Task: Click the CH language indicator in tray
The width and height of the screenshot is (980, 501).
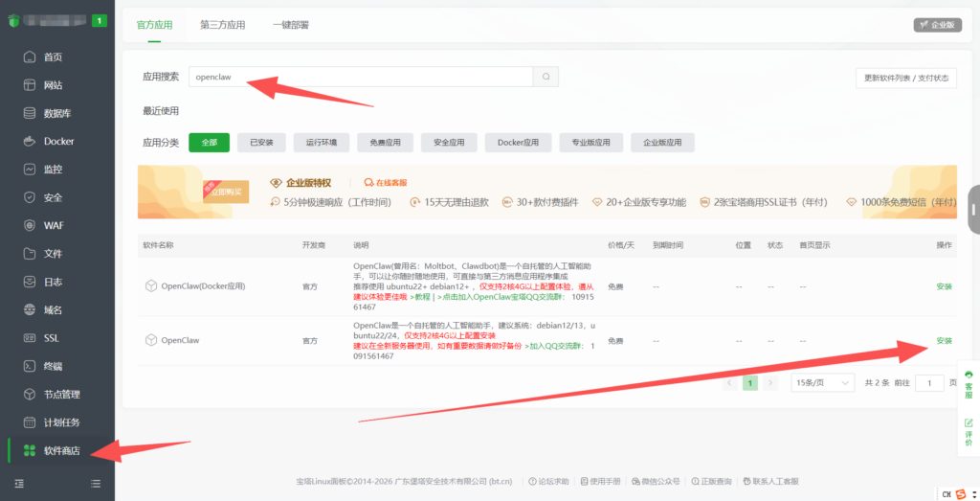Action: click(947, 494)
